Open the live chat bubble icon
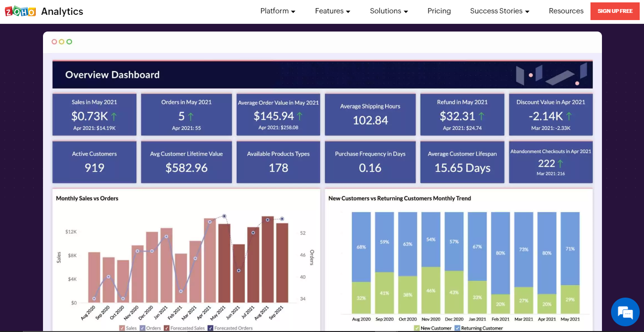Viewport: 644px width, 332px height. [625, 312]
